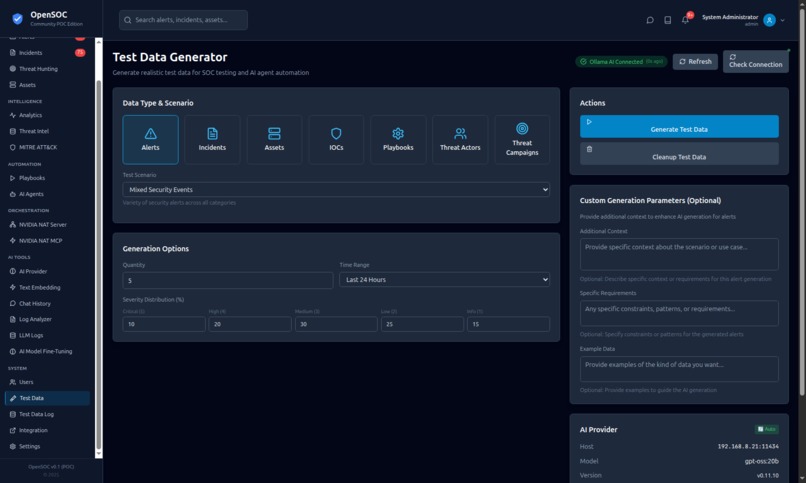This screenshot has height=483, width=806.
Task: Open Integration page in sidebar
Action: click(33, 431)
